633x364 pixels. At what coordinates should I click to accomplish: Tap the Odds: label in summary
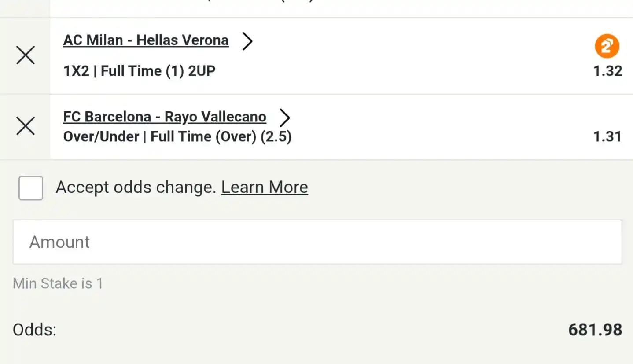click(35, 330)
